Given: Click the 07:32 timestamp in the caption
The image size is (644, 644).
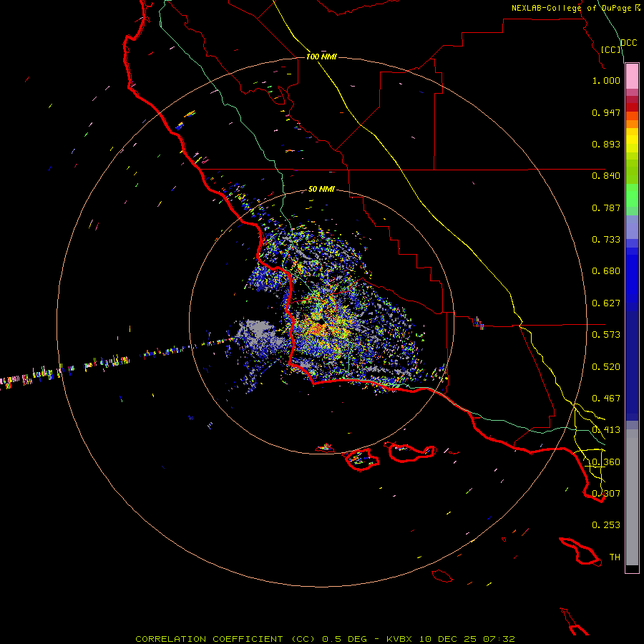Looking at the screenshot, I should (499, 639).
